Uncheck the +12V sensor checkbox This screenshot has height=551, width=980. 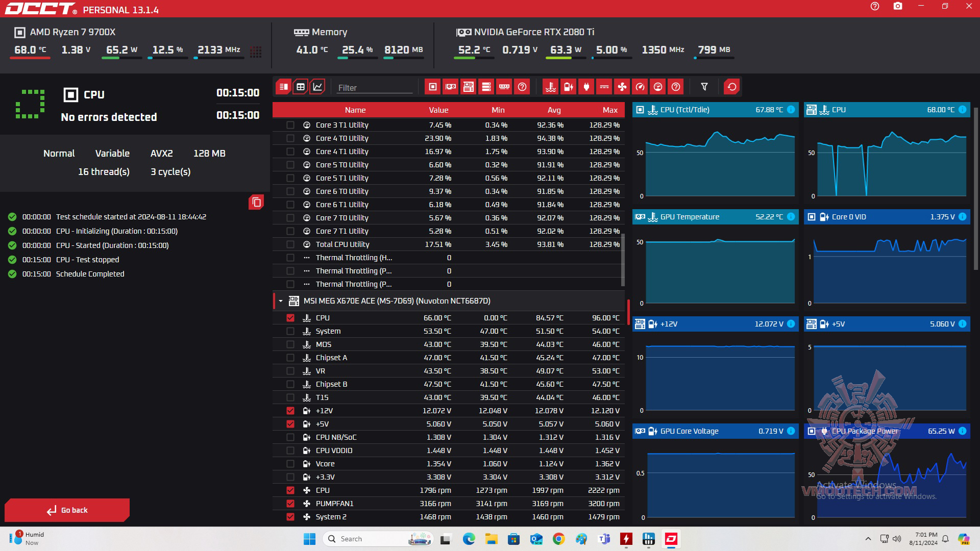click(290, 411)
